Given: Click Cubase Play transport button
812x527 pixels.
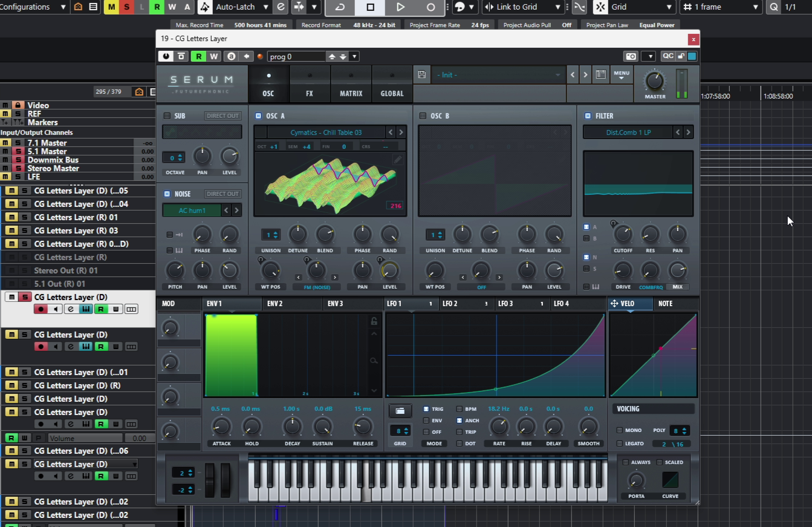Looking at the screenshot, I should pyautogui.click(x=400, y=7).
